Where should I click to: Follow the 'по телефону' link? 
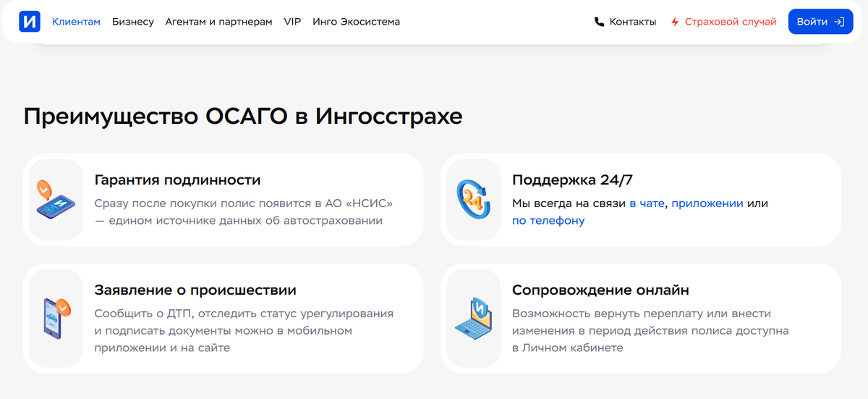point(548,221)
